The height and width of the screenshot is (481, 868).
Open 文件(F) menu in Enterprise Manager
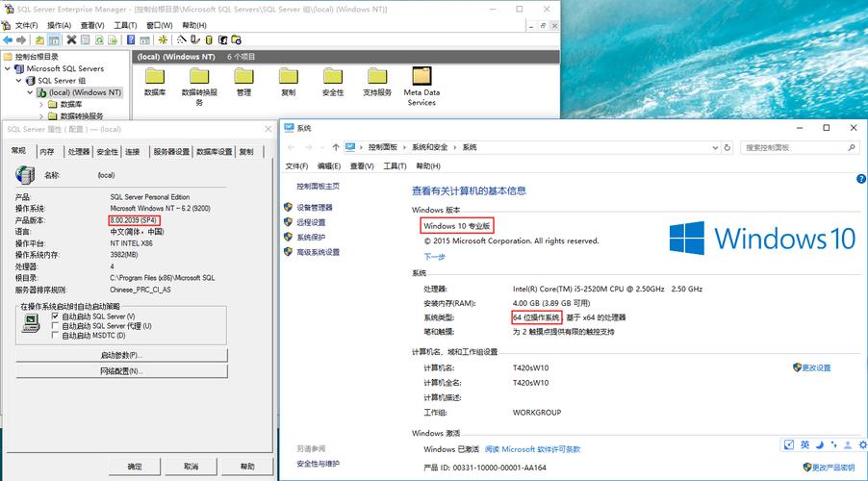[26, 25]
